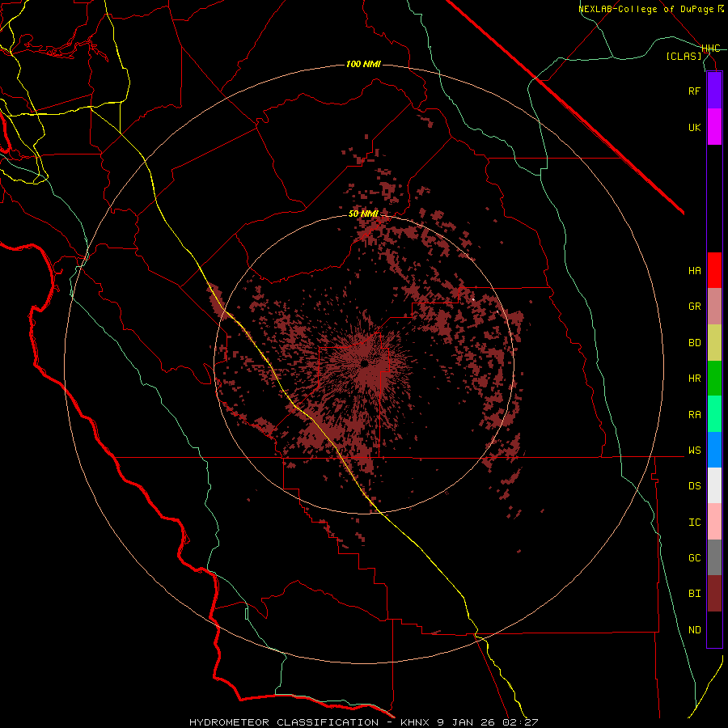Click the GR legend label
This screenshot has width=728, height=728.
coord(694,307)
